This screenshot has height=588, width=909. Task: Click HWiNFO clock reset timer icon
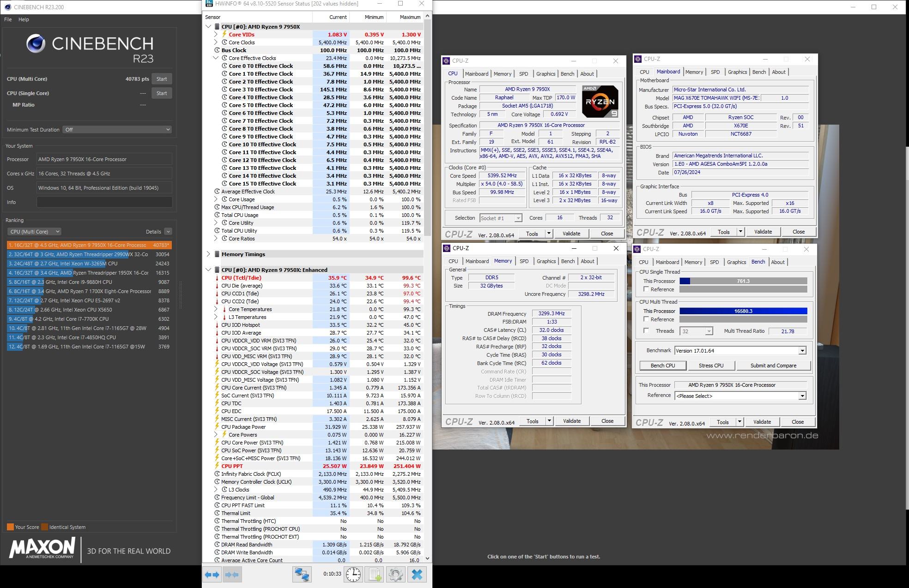(x=354, y=575)
